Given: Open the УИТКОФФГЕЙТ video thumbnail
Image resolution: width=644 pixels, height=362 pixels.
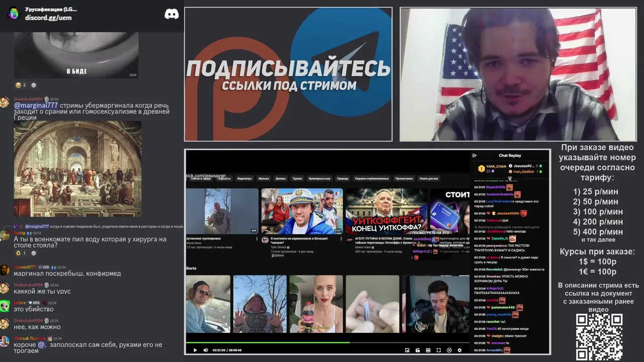Looking at the screenshot, I should coord(386,211).
